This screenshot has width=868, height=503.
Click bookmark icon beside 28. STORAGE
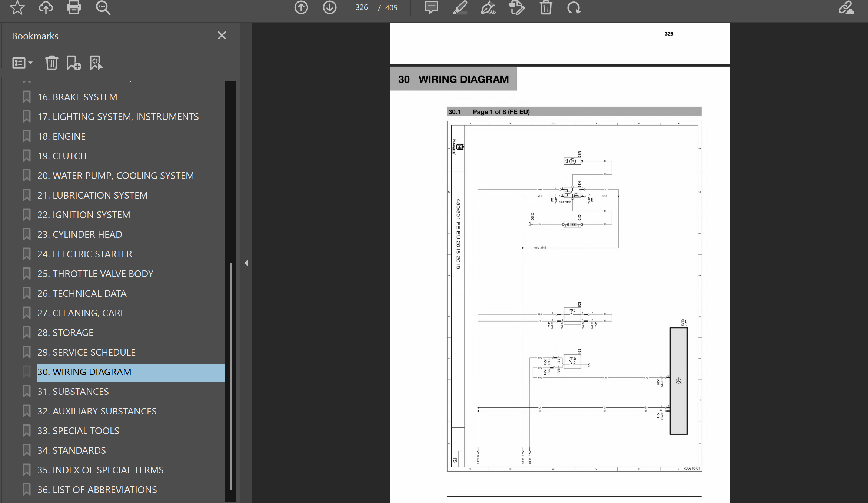click(x=26, y=333)
